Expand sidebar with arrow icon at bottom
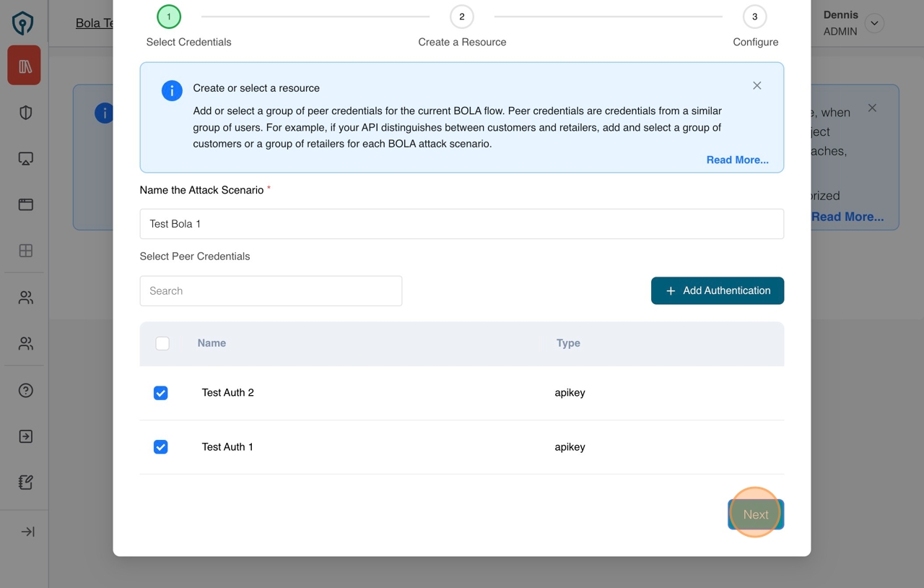Image resolution: width=924 pixels, height=588 pixels. click(27, 532)
